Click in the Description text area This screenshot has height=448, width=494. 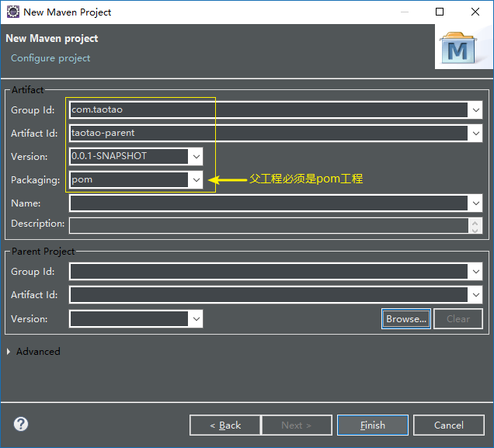269,226
